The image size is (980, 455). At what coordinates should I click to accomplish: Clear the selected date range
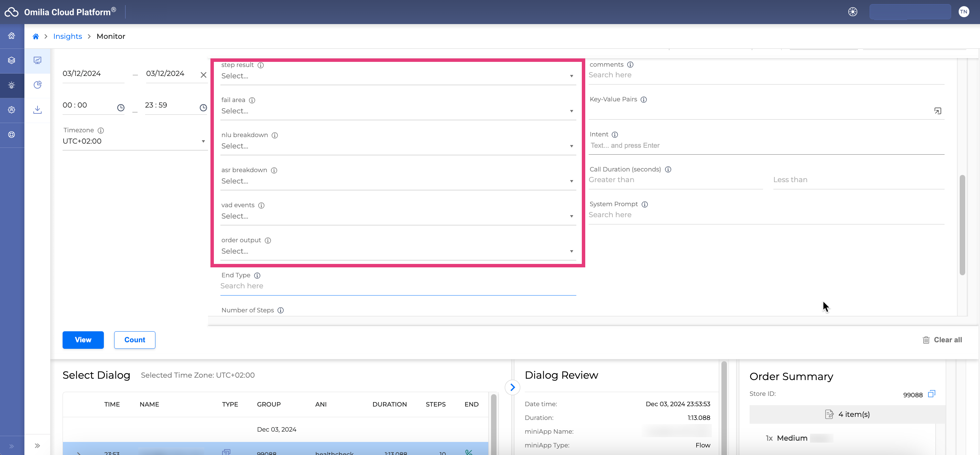(x=204, y=75)
